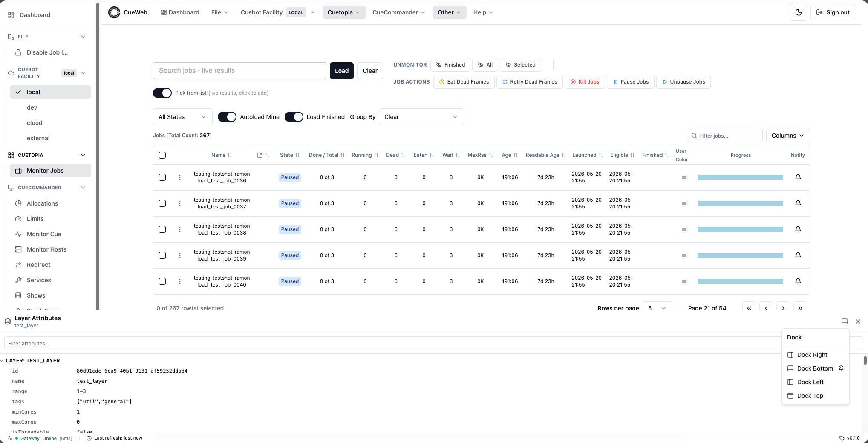
Task: Check the box for load_test_job_0037
Action: [x=162, y=203]
